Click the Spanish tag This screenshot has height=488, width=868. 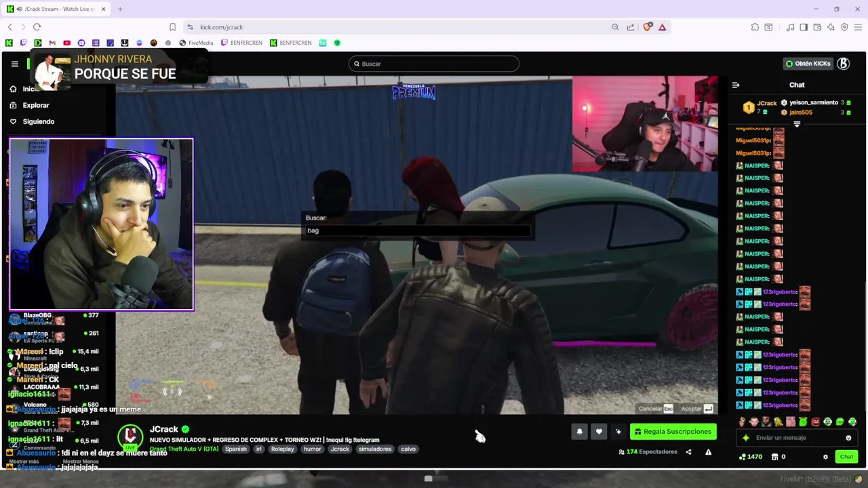(236, 449)
